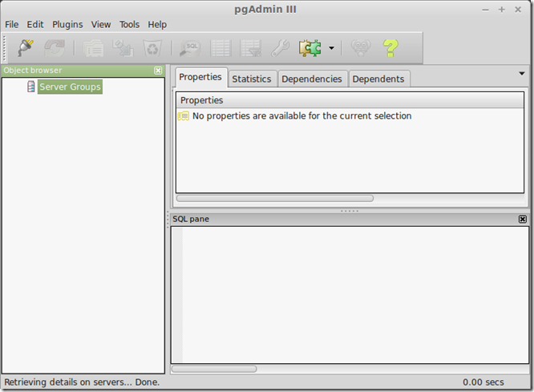Open the Tools menu

coord(129,25)
